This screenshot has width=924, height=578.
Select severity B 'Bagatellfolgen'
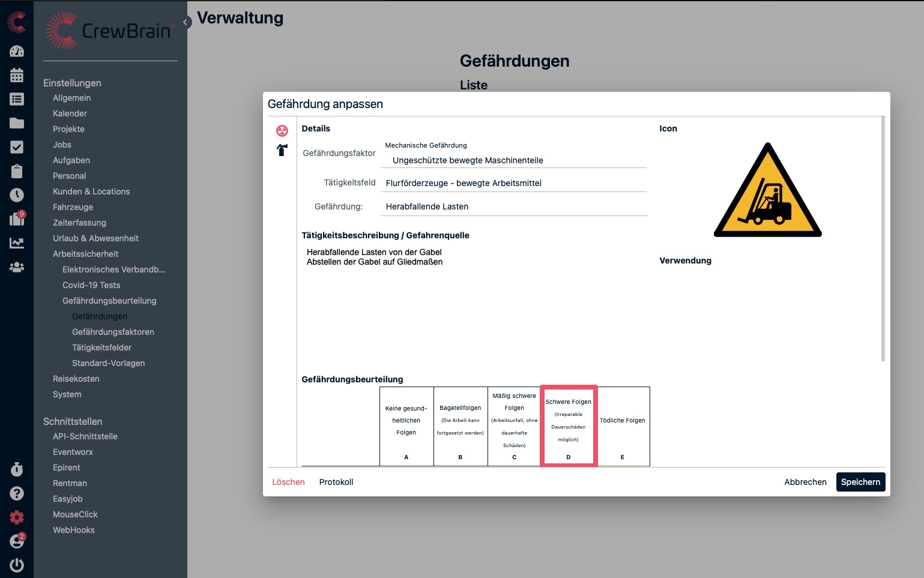pos(460,426)
